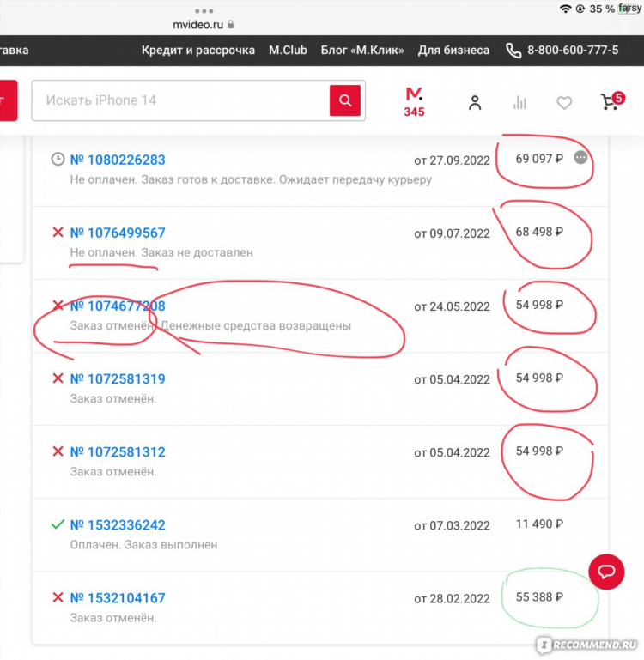Open the red chat support bubble
This screenshot has width=644, height=660.
click(x=606, y=572)
